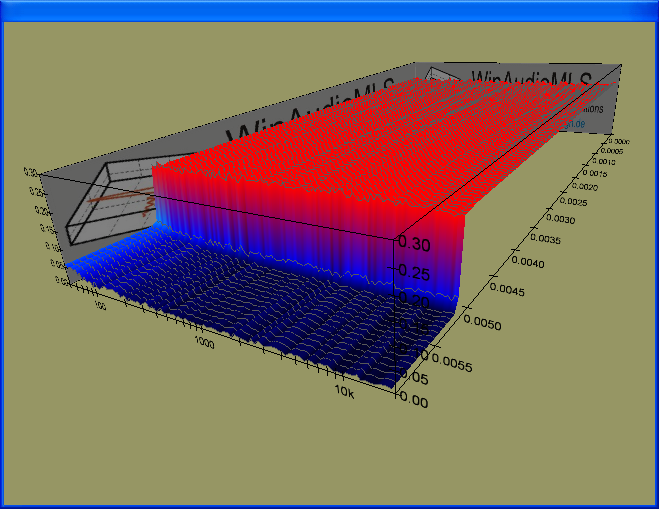Click the large 0.00 amplitude axis label
659x509 pixels.
coord(413,401)
